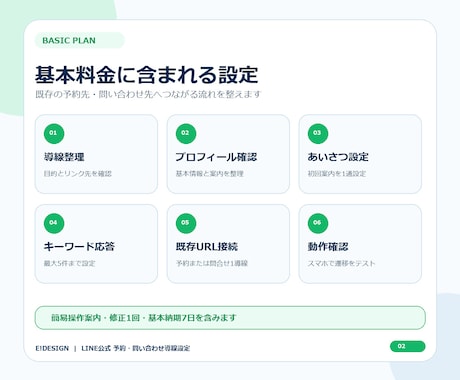
Task: Click the green 03 circle badge
Action: (x=318, y=133)
